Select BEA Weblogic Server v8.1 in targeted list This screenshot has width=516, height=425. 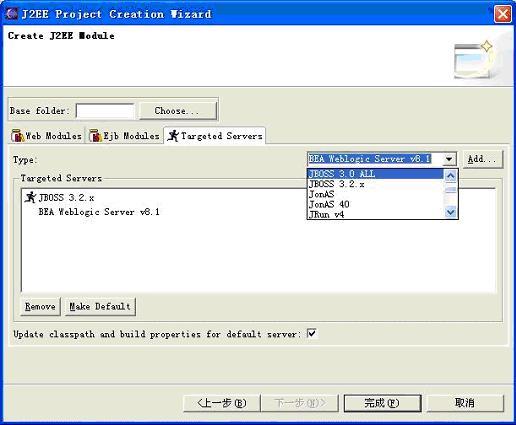(99, 212)
